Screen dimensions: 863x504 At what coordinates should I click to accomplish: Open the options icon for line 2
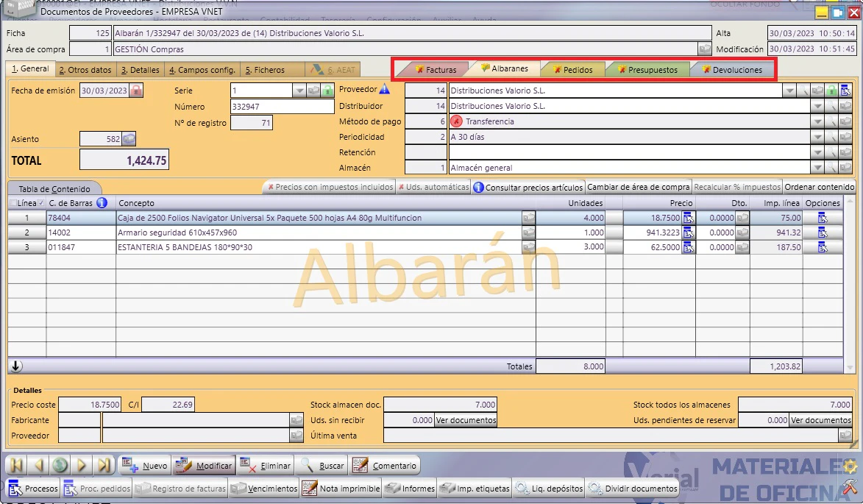pyautogui.click(x=823, y=233)
